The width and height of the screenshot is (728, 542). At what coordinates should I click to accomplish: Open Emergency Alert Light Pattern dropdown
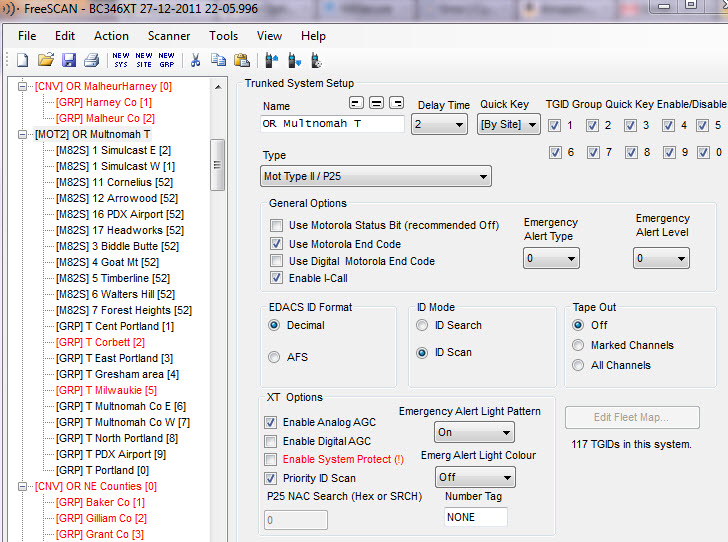coord(474,432)
